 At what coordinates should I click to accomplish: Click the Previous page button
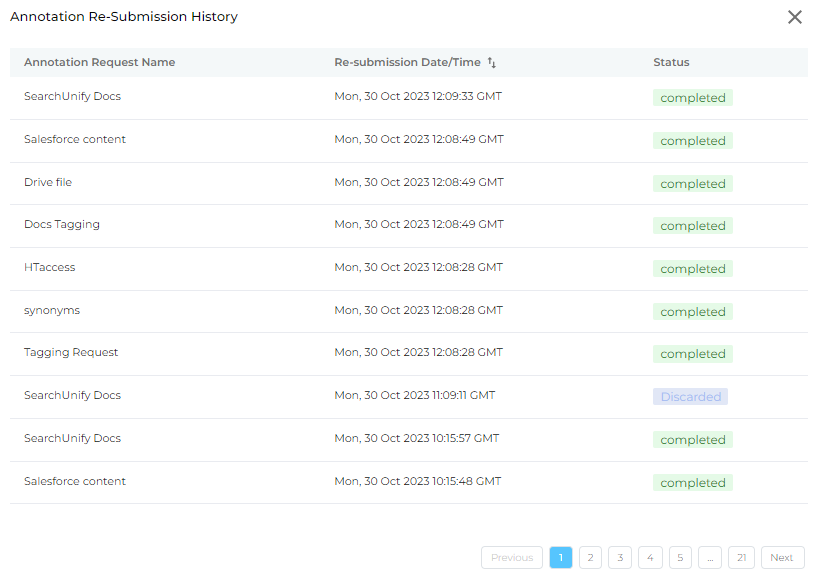pos(512,557)
